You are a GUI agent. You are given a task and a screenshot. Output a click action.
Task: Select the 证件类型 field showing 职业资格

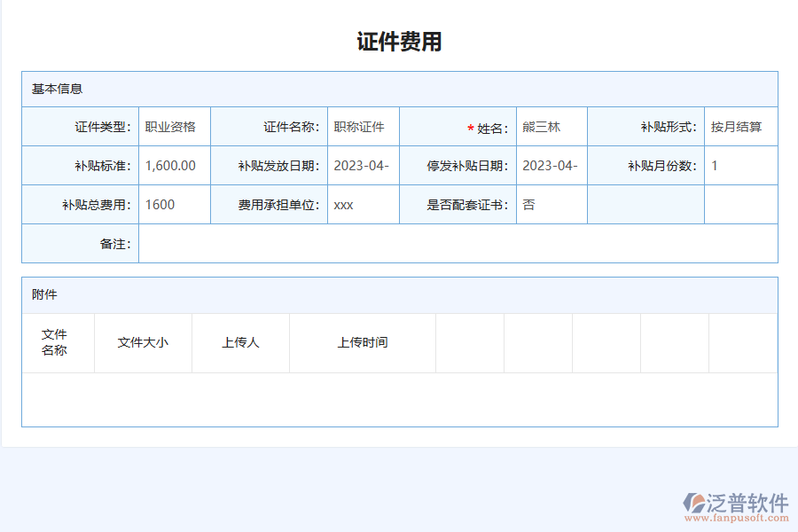[174, 126]
